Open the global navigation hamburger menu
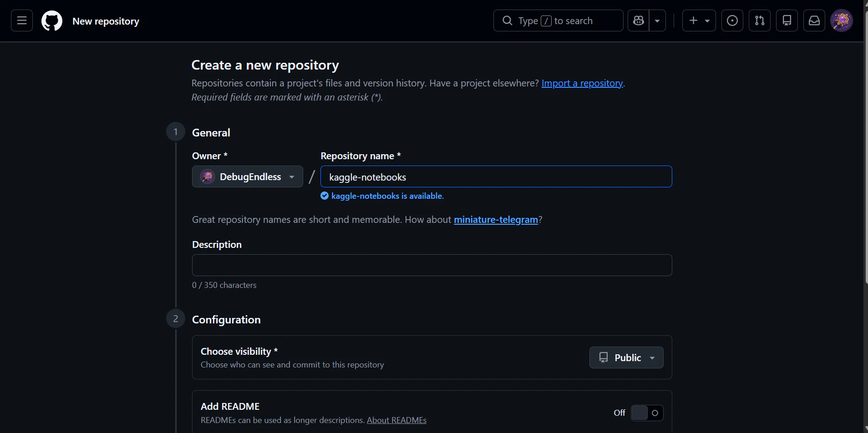Viewport: 868px width, 433px height. coord(22,20)
